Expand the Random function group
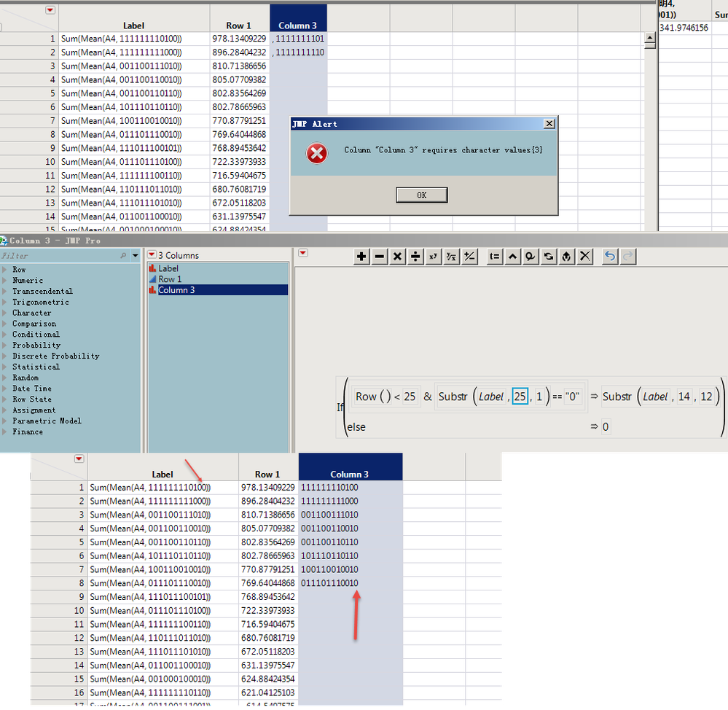 (x=4, y=378)
